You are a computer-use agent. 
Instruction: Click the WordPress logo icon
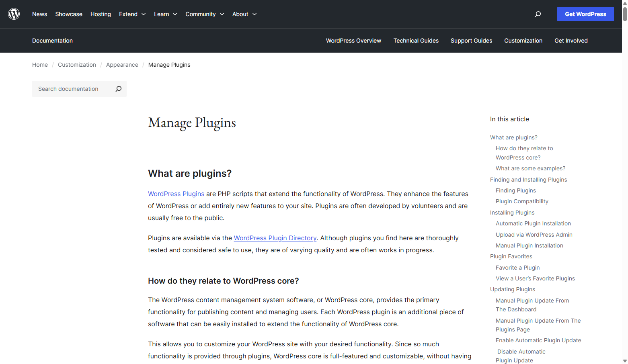[x=14, y=14]
